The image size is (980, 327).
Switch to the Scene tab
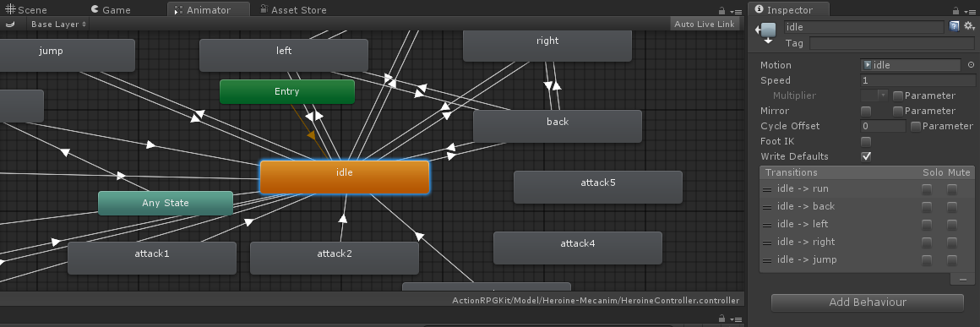(26, 9)
